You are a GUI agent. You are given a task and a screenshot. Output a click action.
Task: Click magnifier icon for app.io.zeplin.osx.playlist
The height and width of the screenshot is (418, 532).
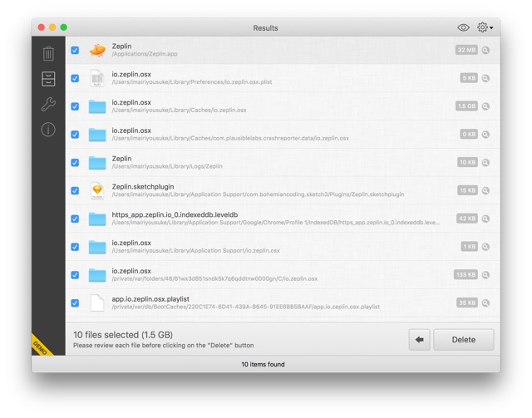coord(485,303)
